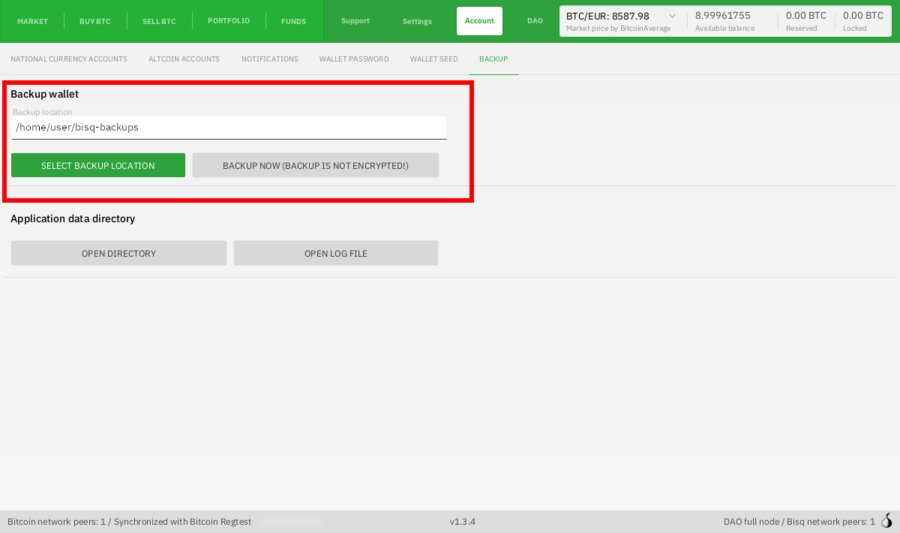Switch to the Portfolio view
The width and height of the screenshot is (900, 533).
[x=229, y=21]
